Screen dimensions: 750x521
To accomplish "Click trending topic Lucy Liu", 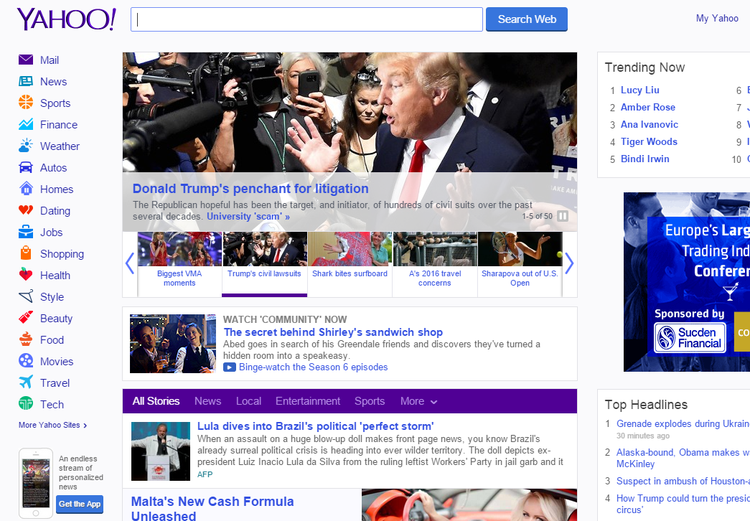I will [x=640, y=90].
